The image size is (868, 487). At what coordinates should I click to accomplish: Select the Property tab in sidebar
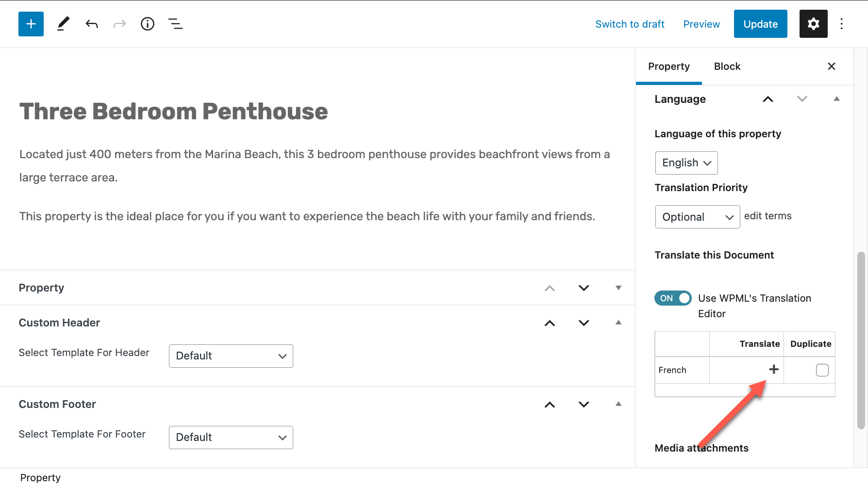669,66
